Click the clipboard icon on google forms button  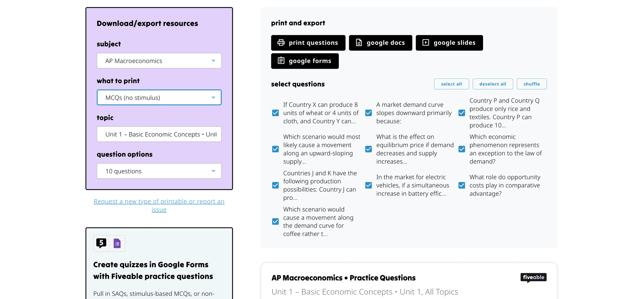coord(280,61)
